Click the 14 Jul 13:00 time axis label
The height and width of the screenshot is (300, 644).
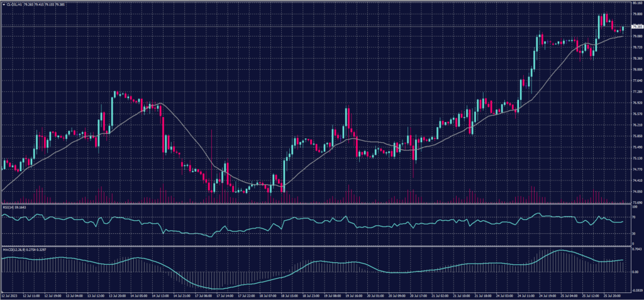(162, 294)
